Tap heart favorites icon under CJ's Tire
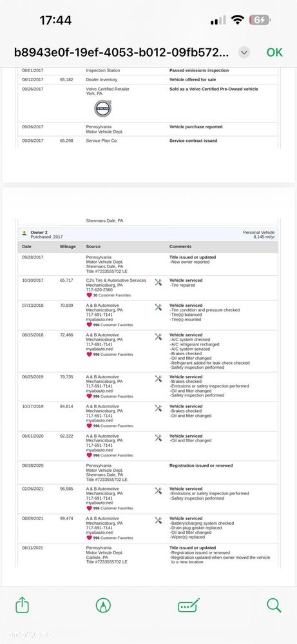 coord(89,295)
